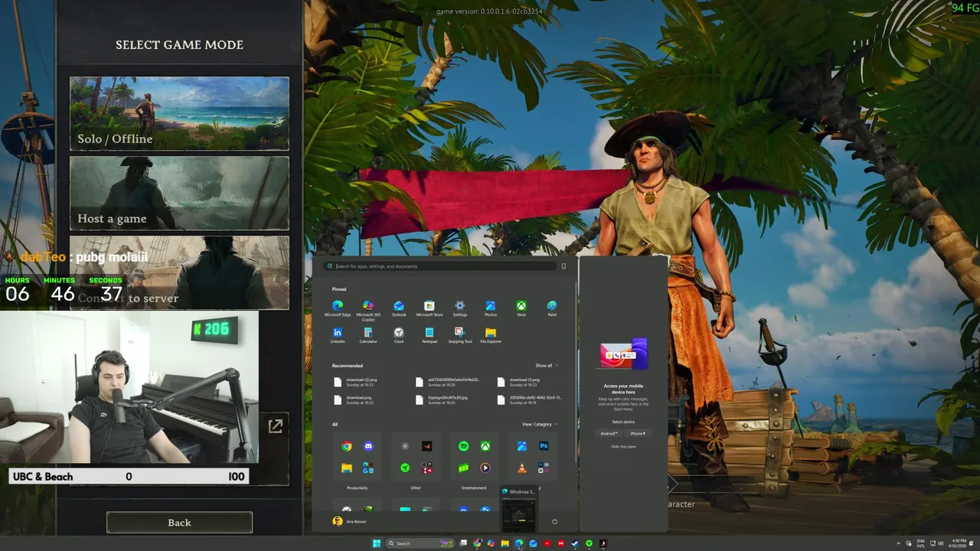Open LinkedIn pinned app
Screen dimensions: 980x551
point(338,335)
